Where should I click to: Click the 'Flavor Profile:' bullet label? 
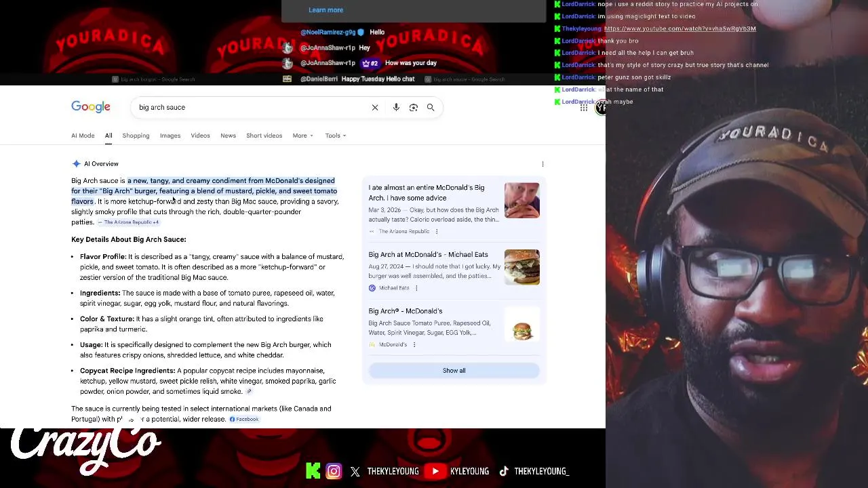(x=103, y=257)
